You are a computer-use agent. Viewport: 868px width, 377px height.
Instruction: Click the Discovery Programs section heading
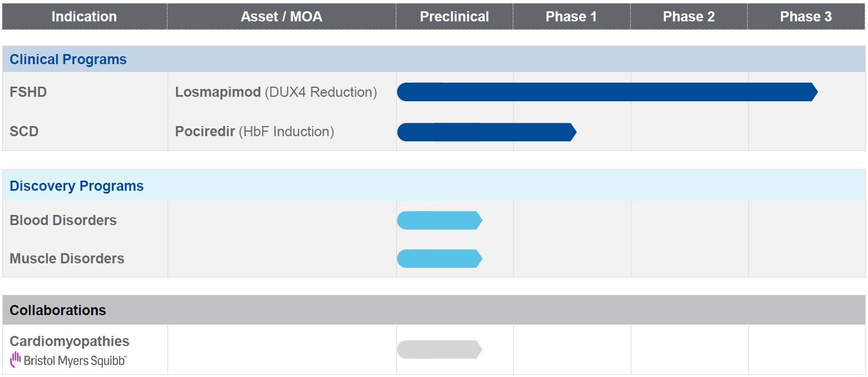pos(76,186)
